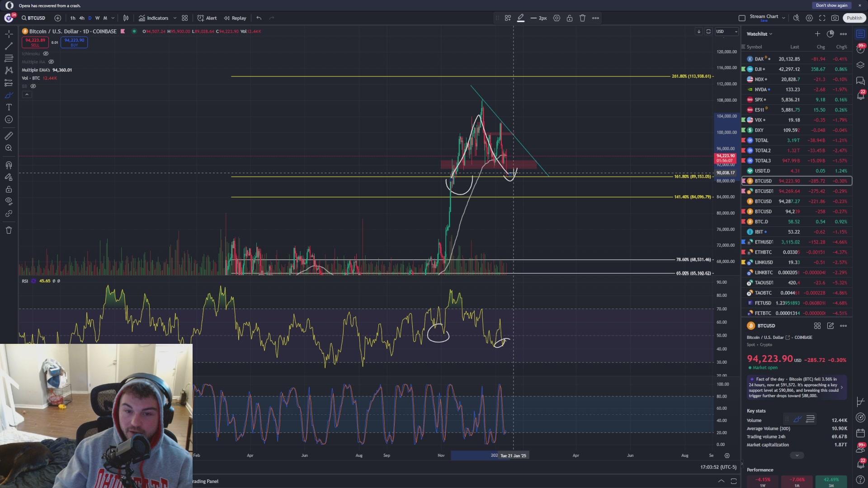Open the drawing line color picker
This screenshot has height=488, width=868.
coord(521,18)
